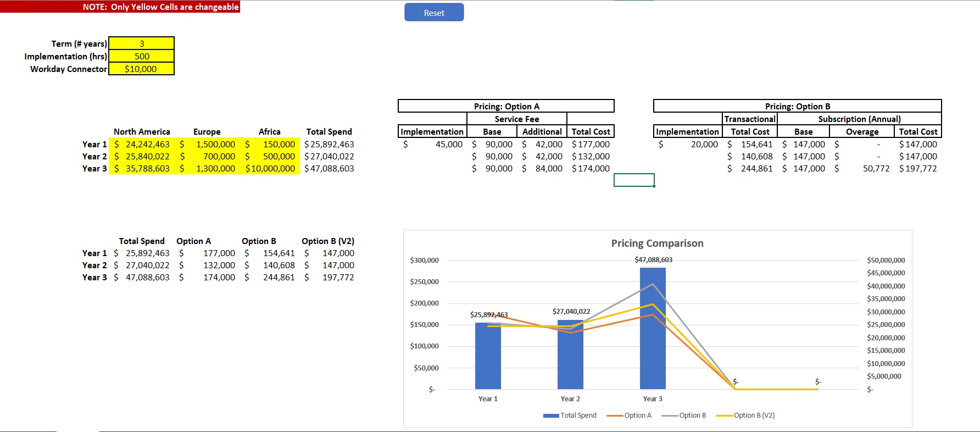Select Europe Year 2 cell with 700,000
Screen dimensions: 980x432
tap(207, 156)
